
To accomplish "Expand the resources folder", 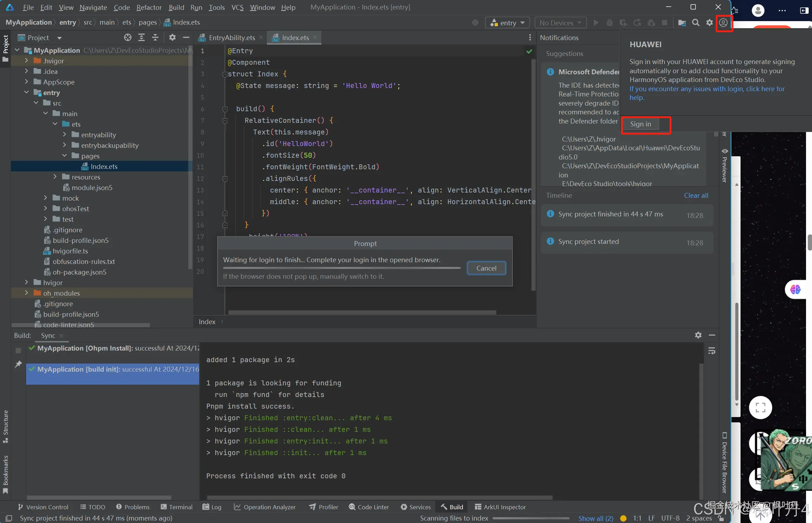I will (x=55, y=177).
